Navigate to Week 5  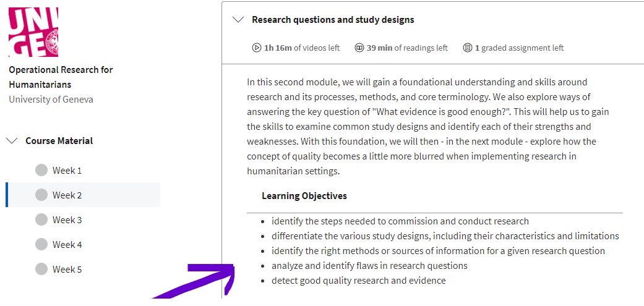(x=67, y=270)
